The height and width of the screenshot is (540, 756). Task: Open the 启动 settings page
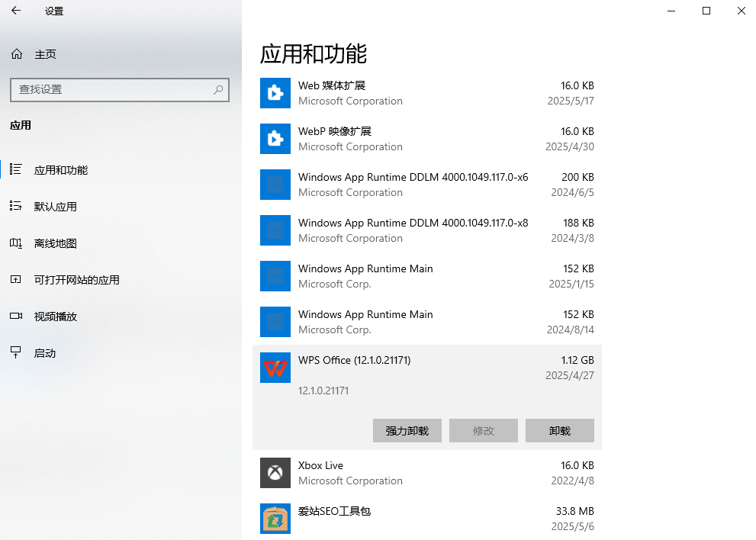[44, 353]
